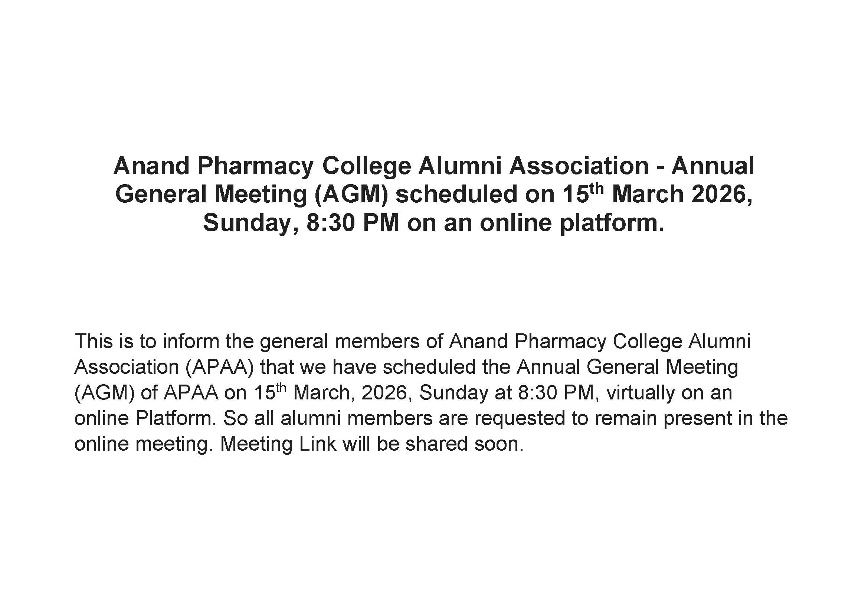Screen dimensions: 868x614
Task: Click "scheduled" in the bold heading
Action: [x=456, y=194]
